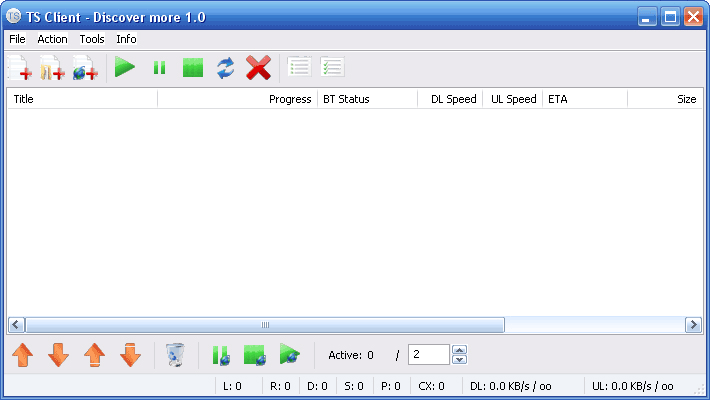Image resolution: width=710 pixels, height=400 pixels.
Task: Maximize the TS Client window
Action: pos(670,17)
